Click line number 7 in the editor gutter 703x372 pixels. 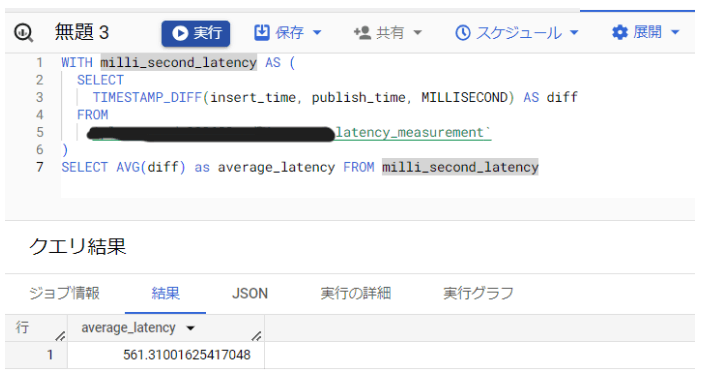click(40, 167)
